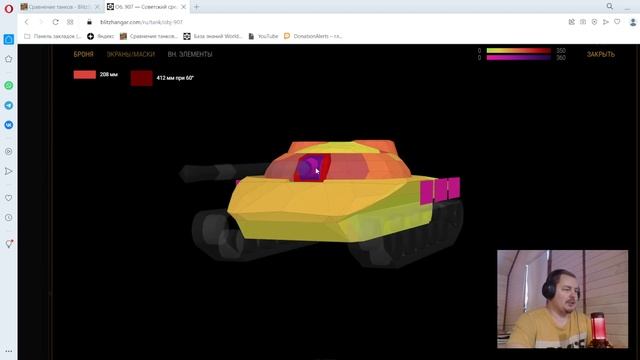Switch to the ВН. ЭЛЕМЕНТЫ tab

tap(190, 54)
